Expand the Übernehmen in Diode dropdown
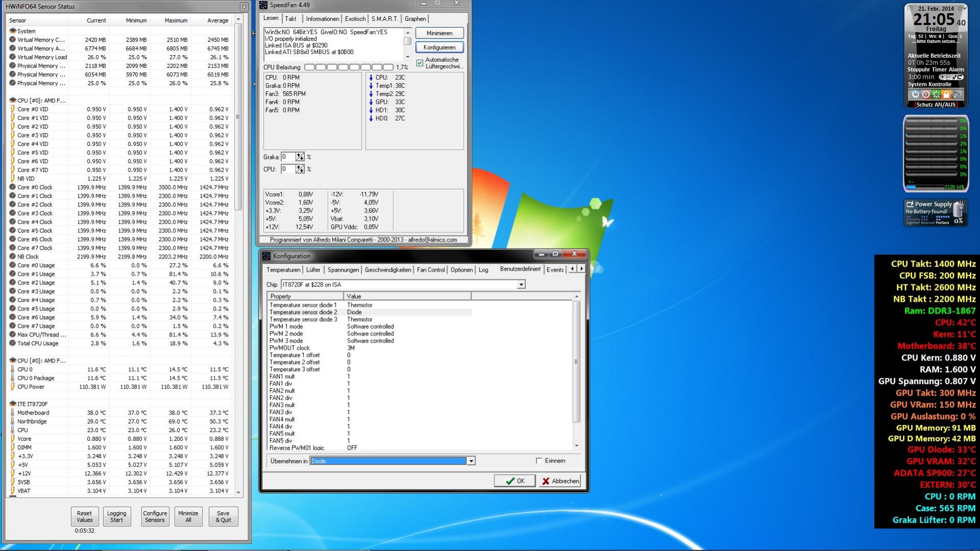Image resolution: width=980 pixels, height=551 pixels. coord(471,461)
